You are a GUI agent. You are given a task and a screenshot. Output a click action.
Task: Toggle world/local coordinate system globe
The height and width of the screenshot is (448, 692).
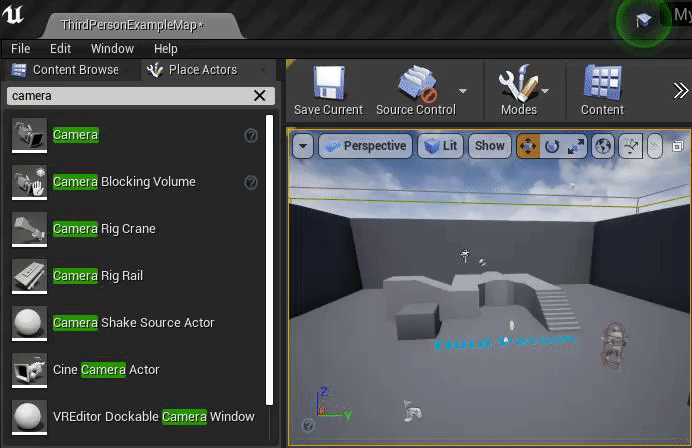[x=603, y=146]
